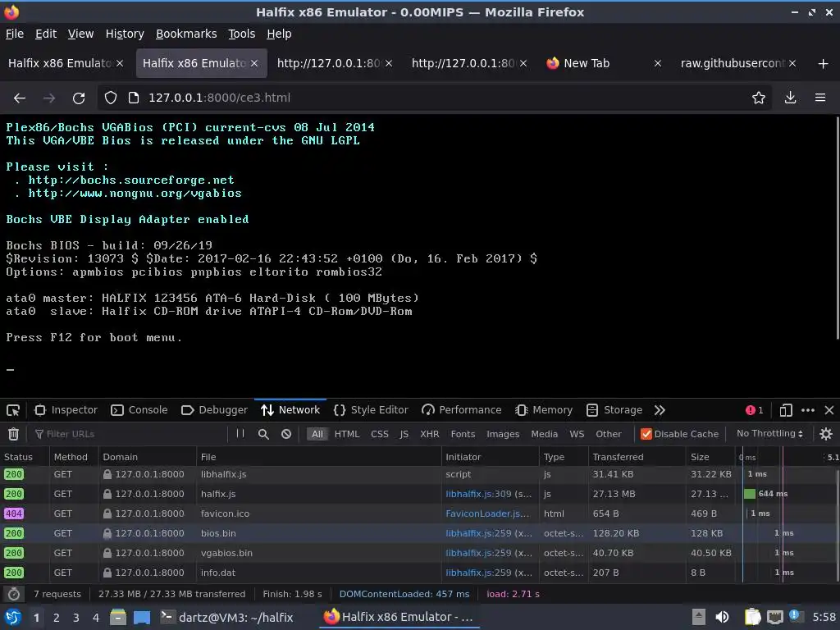Filter requests by Other
Viewport: 840px width, 630px height.
pyautogui.click(x=609, y=434)
